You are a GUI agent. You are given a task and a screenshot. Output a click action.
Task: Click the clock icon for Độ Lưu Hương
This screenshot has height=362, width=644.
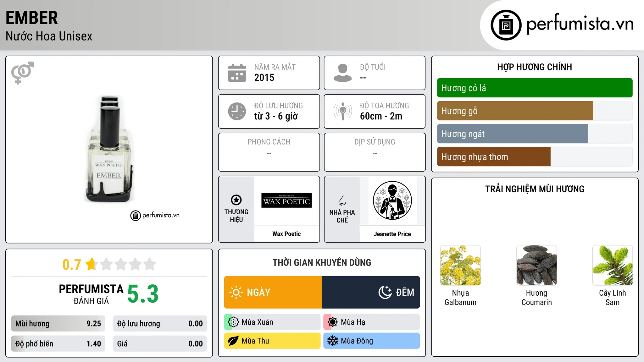[x=237, y=111]
